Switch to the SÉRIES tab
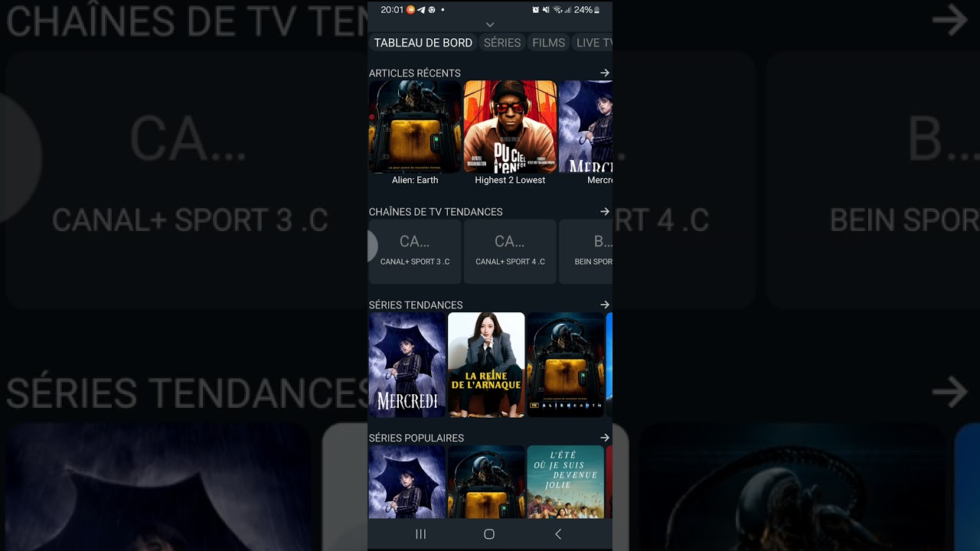The width and height of the screenshot is (980, 551). click(x=502, y=43)
